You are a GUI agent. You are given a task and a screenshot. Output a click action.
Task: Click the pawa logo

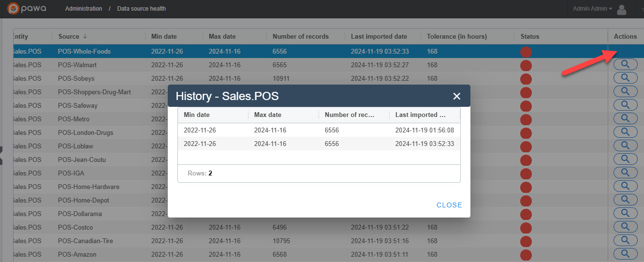coord(27,9)
